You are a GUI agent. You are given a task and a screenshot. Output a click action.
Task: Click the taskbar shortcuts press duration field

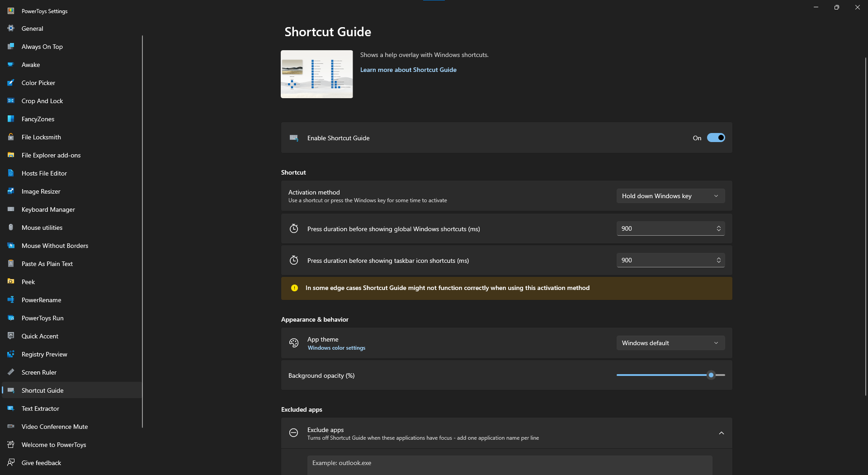coord(664,260)
